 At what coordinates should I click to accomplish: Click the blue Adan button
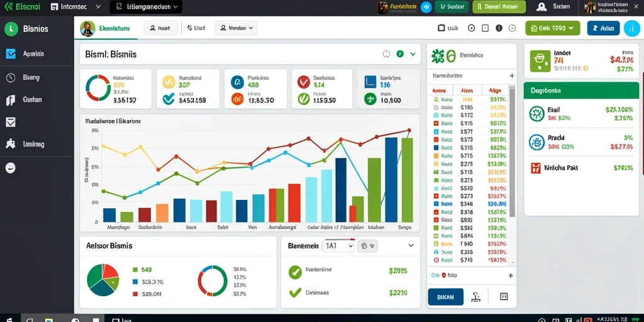603,28
